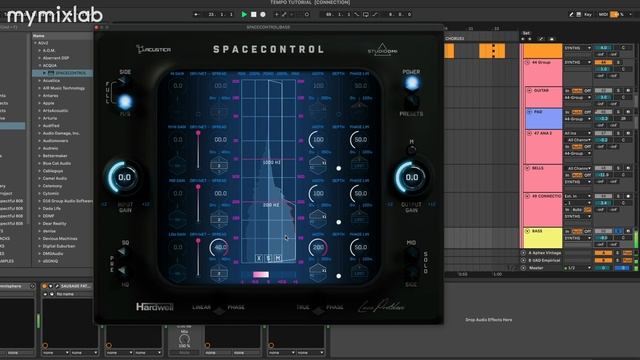This screenshot has width=640, height=360.
Task: Toggle SIDE solo switch
Action: click(411, 271)
